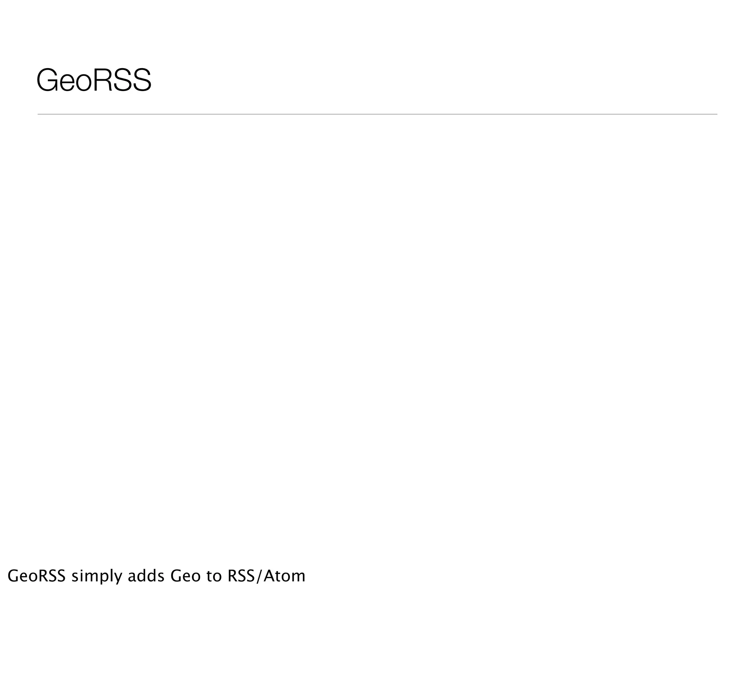The width and height of the screenshot is (755, 700).
Task: Click the word "Atom" in the caption
Action: 284,576
